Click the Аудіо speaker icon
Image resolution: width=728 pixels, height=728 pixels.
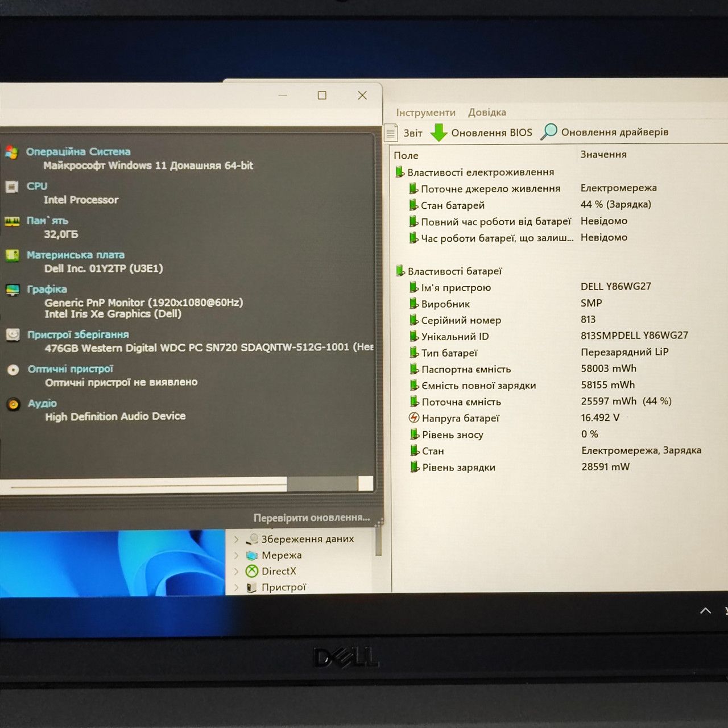click(13, 404)
